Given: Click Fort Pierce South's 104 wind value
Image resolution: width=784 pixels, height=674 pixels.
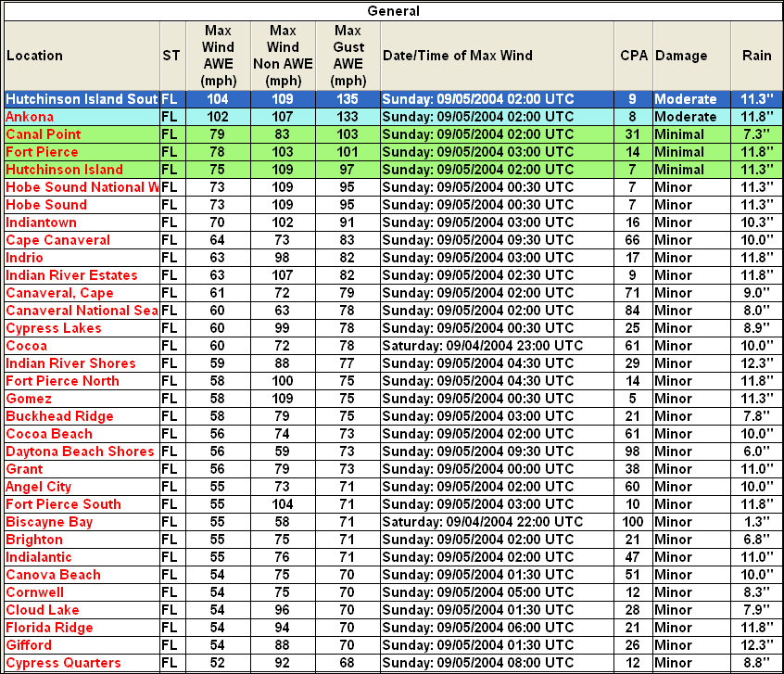Looking at the screenshot, I should (x=283, y=504).
